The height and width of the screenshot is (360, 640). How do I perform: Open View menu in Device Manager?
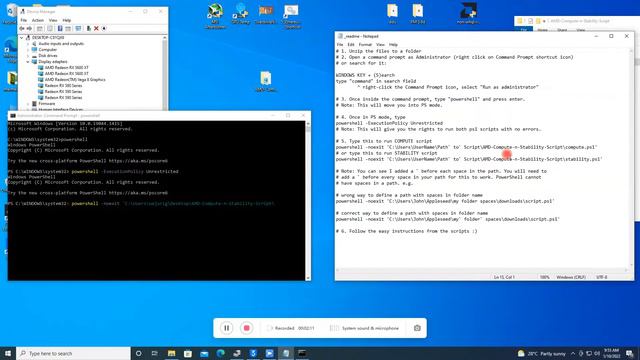[53, 20]
